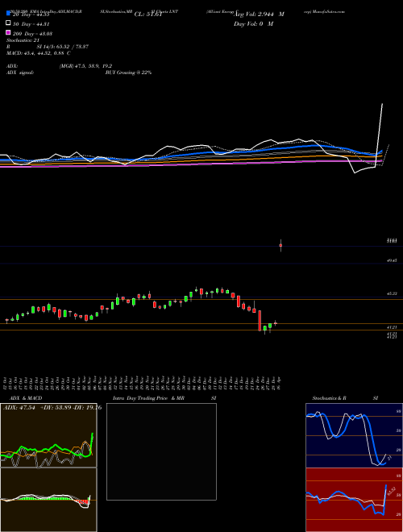Click the 'MACD: 45.4, 44.52, 0.88 C' readout
Viewport: 403px width, 532px height.
(39, 53)
